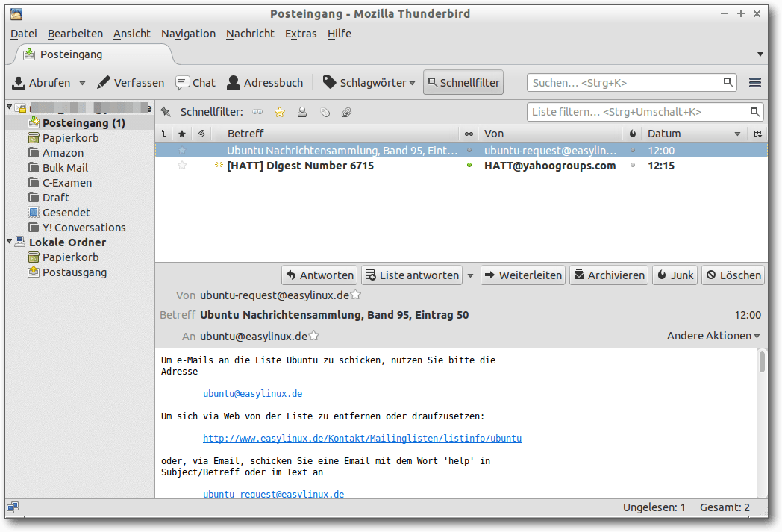The height and width of the screenshot is (532, 782).
Task: Open the Datei menu
Action: [x=23, y=34]
